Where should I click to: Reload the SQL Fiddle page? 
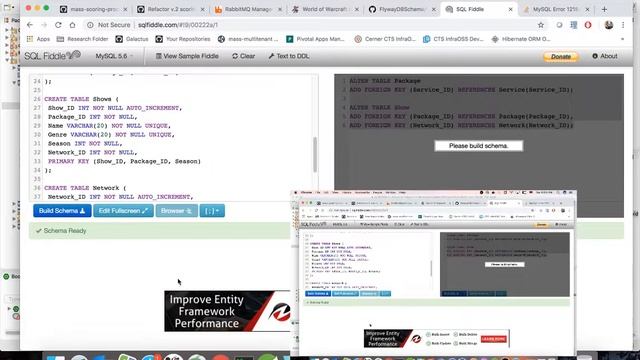click(58, 25)
